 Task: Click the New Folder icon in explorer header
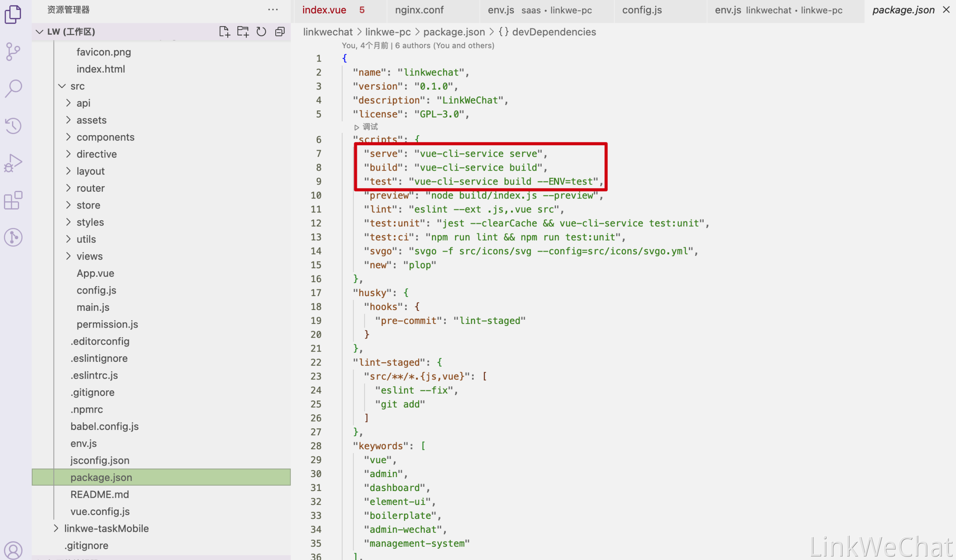point(243,31)
